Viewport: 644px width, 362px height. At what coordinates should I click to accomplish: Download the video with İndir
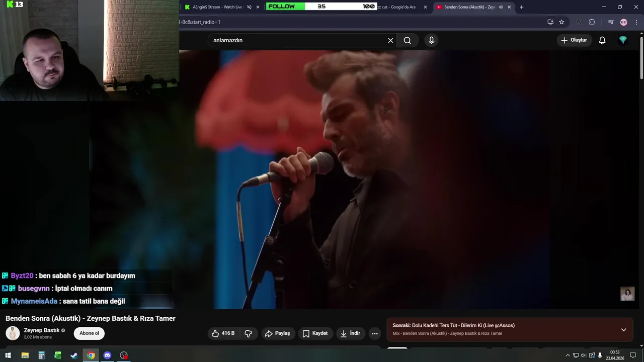tap(351, 333)
